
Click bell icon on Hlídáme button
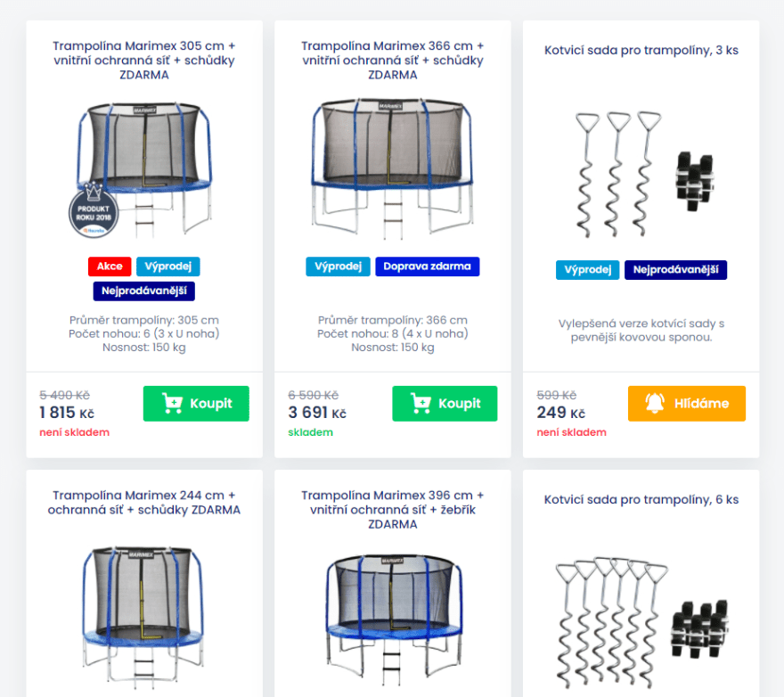655,403
